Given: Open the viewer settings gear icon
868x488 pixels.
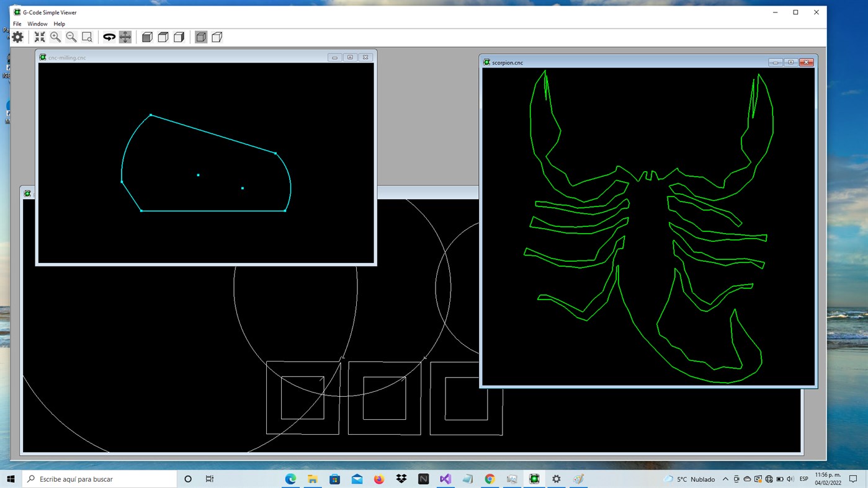Looking at the screenshot, I should tap(17, 37).
